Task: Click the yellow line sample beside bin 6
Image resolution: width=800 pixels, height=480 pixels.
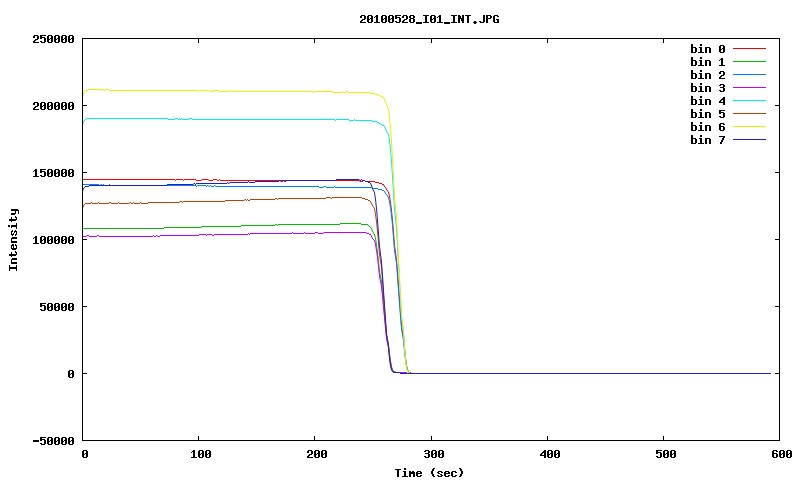Action: point(749,127)
